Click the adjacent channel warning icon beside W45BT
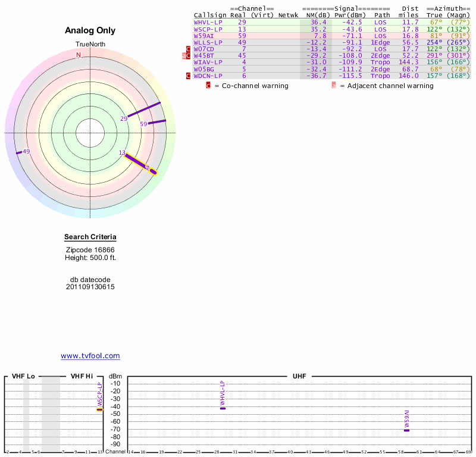This screenshot has height=457, width=476. 184,56
